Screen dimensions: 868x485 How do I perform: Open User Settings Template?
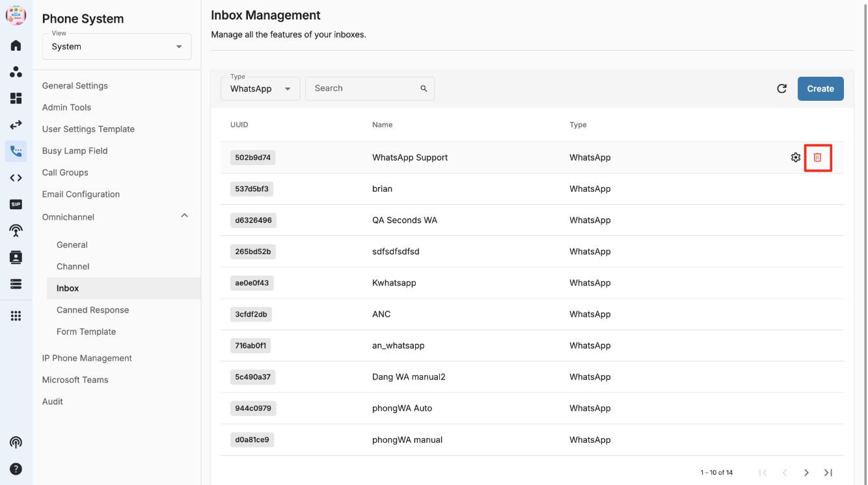pyautogui.click(x=88, y=129)
